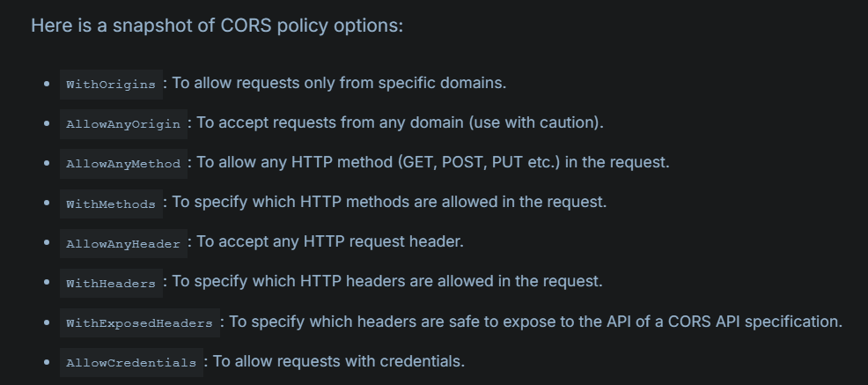Image resolution: width=868 pixels, height=385 pixels.
Task: Click the WithOrigins code label
Action: click(x=111, y=85)
